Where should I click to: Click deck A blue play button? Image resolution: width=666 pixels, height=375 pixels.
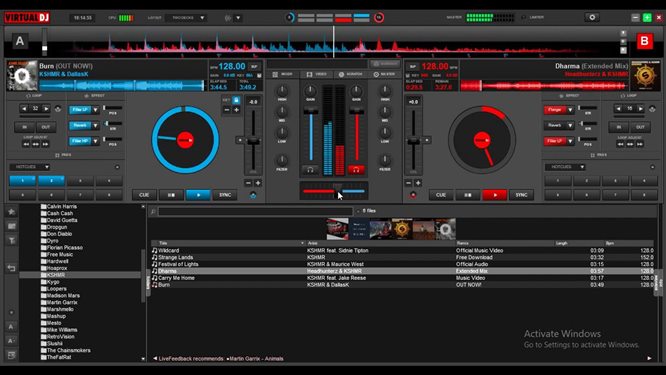198,195
